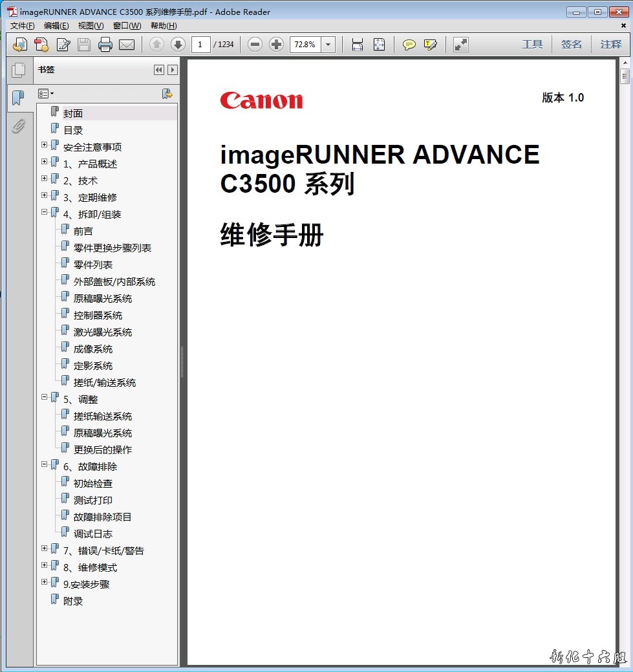
Task: Switch to read mode view
Action: (x=460, y=45)
